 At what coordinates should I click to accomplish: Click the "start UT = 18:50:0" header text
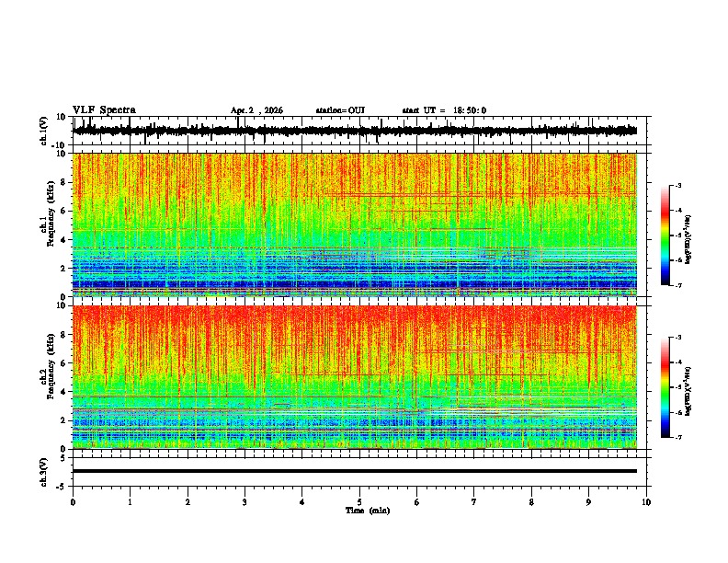444,110
